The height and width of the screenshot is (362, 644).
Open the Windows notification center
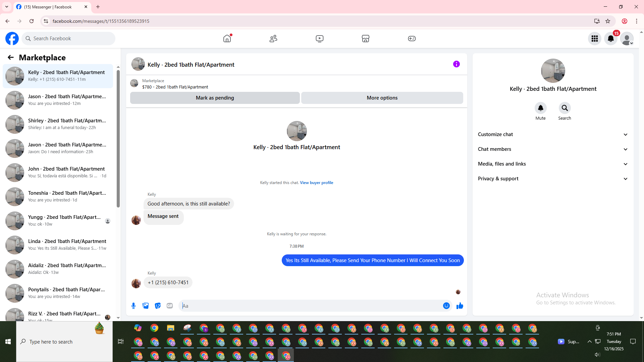[633, 342]
